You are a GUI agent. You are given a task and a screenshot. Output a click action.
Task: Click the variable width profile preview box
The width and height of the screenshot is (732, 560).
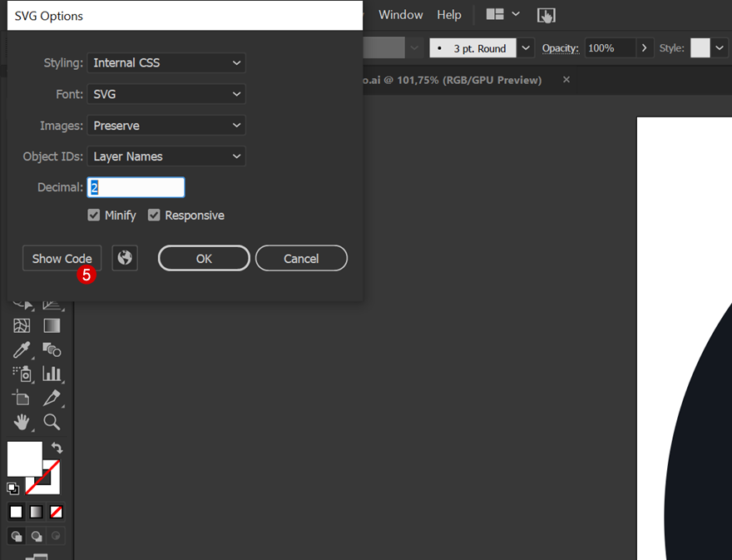coord(383,48)
